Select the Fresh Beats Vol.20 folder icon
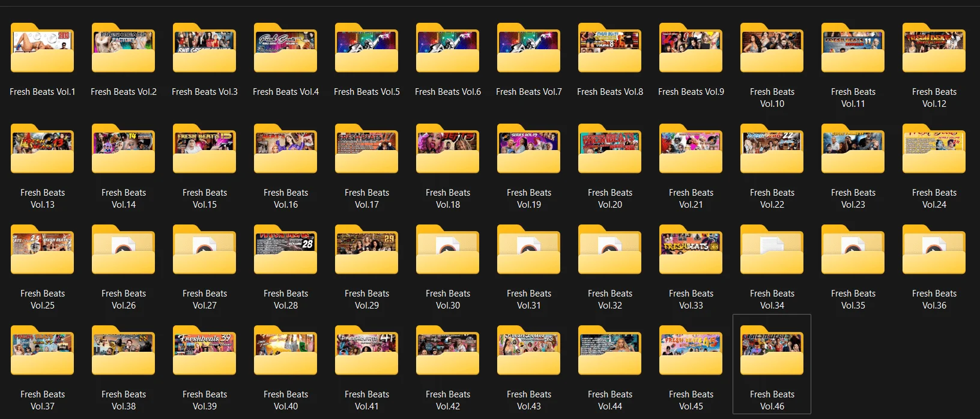This screenshot has width=980, height=419. tap(610, 149)
